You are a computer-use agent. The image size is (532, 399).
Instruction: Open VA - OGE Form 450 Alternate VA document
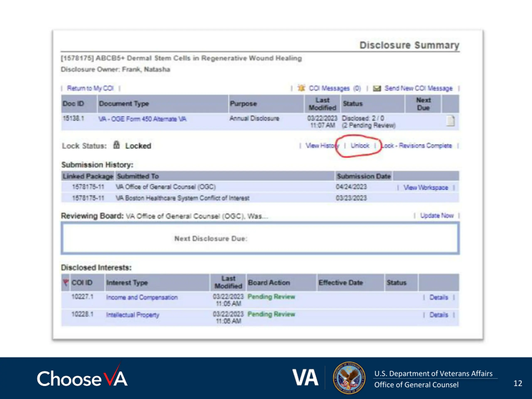(x=142, y=119)
